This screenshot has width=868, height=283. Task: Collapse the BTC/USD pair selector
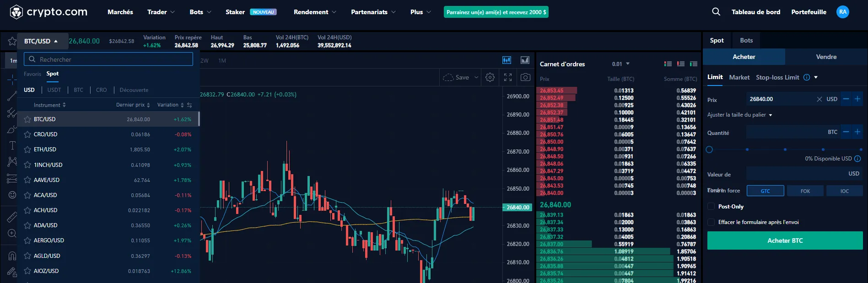43,41
